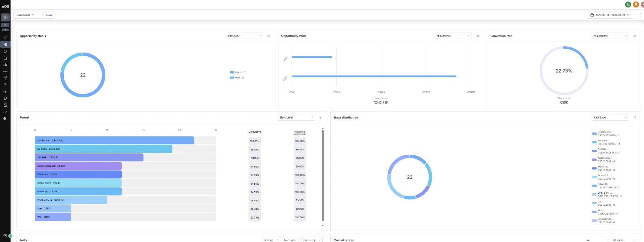Screen dimensions: 644x242
Task: Click the AOS logo in sidebar
Action: pyautogui.click(x=5, y=6)
